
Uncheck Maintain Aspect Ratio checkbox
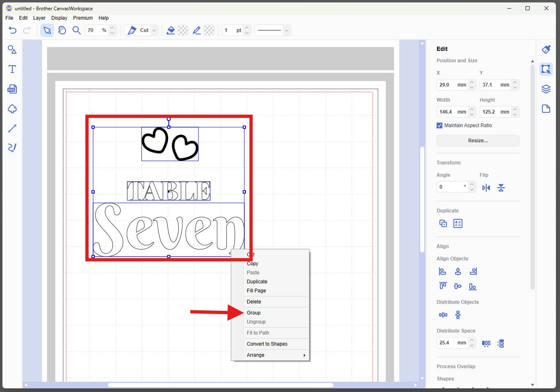[439, 125]
